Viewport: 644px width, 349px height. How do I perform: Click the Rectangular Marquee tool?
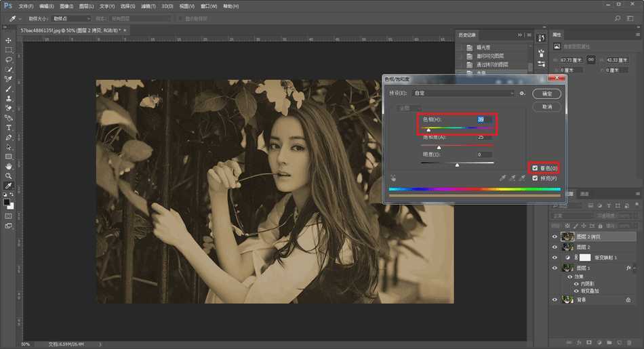coord(9,50)
